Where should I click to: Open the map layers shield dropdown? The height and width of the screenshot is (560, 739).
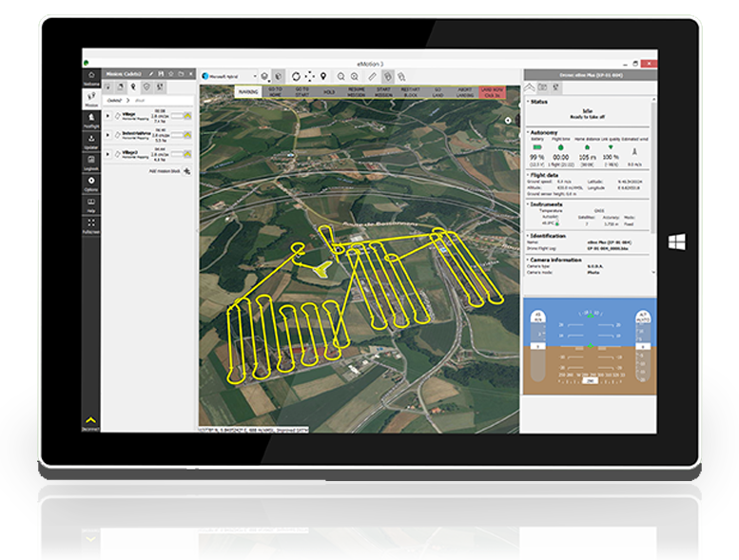(x=265, y=76)
